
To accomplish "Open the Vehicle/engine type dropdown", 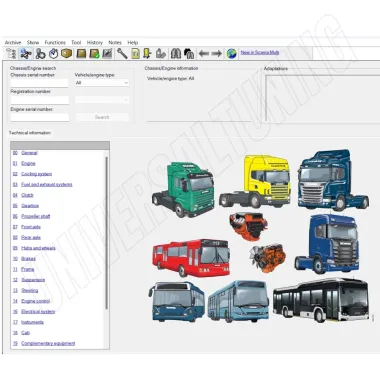I will 102,83.
